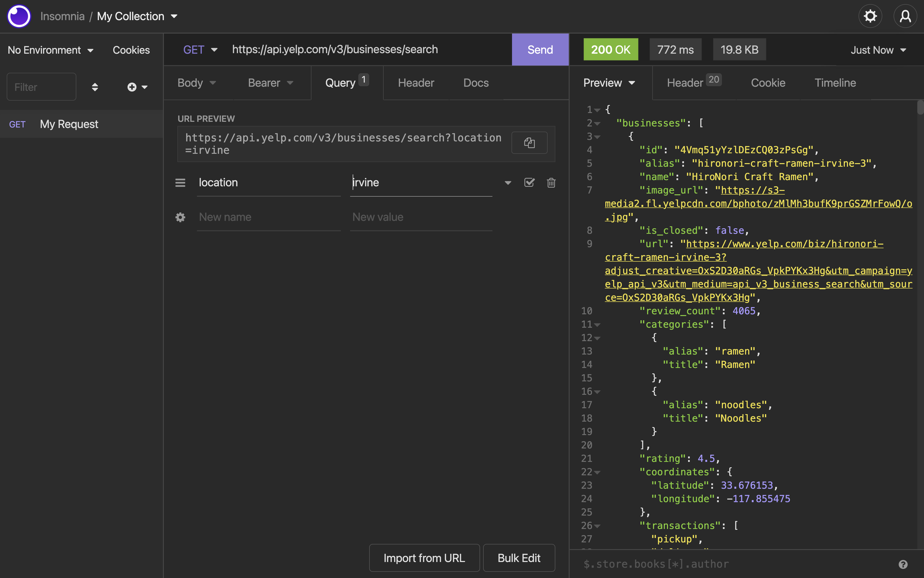This screenshot has height=578, width=924.
Task: Copy the URL preview to clipboard
Action: tap(529, 143)
